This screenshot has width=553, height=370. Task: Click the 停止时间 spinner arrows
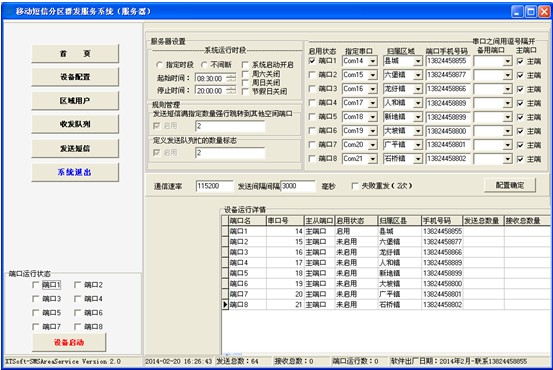231,91
